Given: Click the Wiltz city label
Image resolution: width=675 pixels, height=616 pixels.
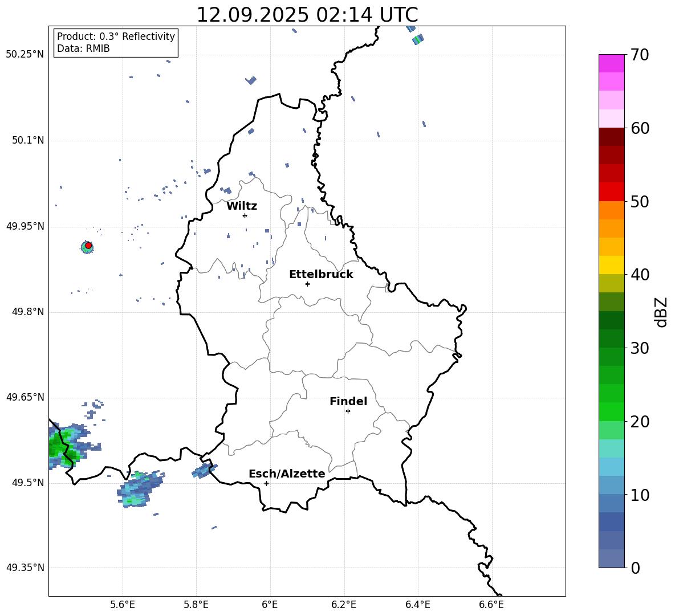Looking at the screenshot, I should point(242,206).
